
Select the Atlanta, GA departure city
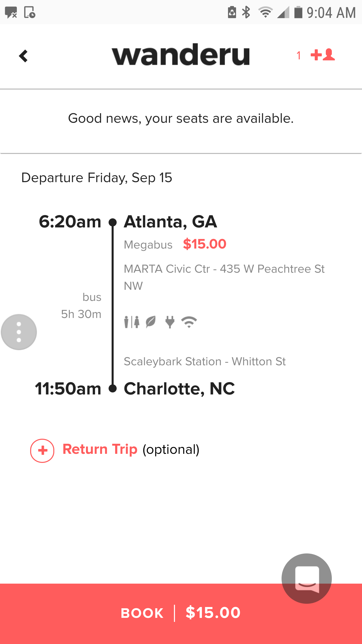(170, 222)
